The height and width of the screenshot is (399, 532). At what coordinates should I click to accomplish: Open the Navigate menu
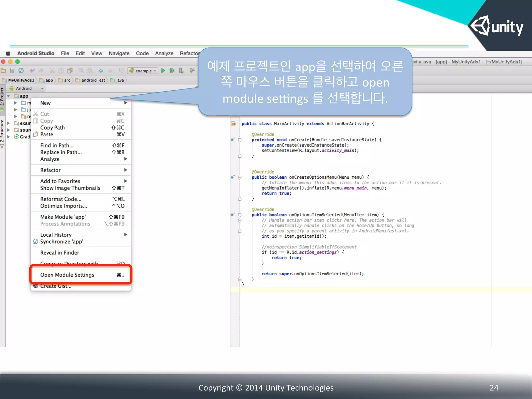(x=119, y=54)
